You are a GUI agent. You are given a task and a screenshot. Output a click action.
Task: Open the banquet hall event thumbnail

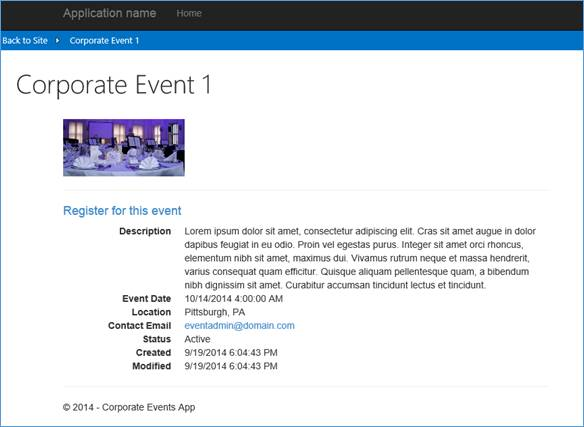(124, 147)
